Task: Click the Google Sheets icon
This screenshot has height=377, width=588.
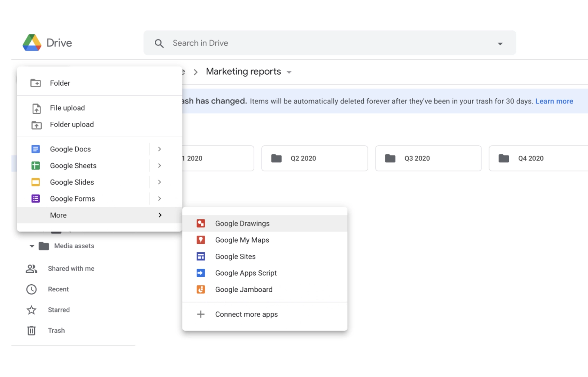Action: coord(36,165)
